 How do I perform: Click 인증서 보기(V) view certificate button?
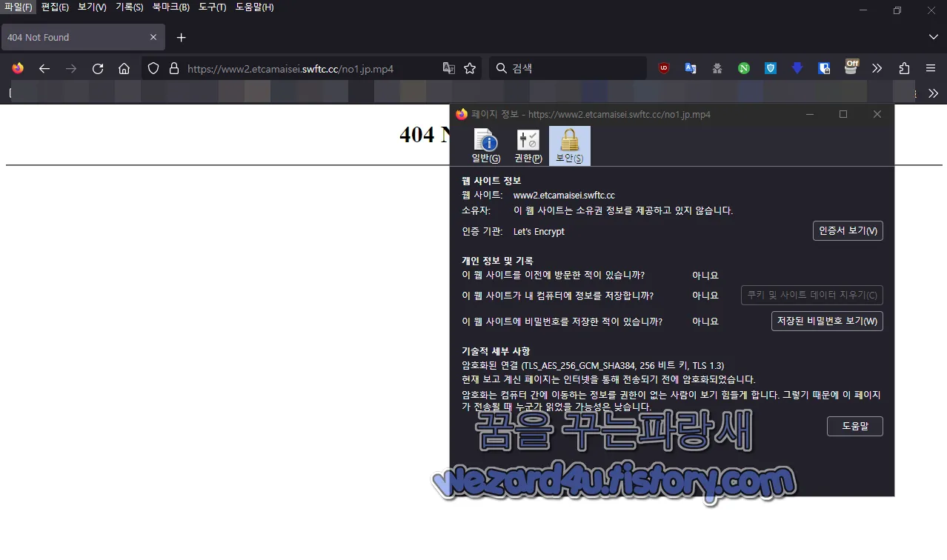(848, 231)
